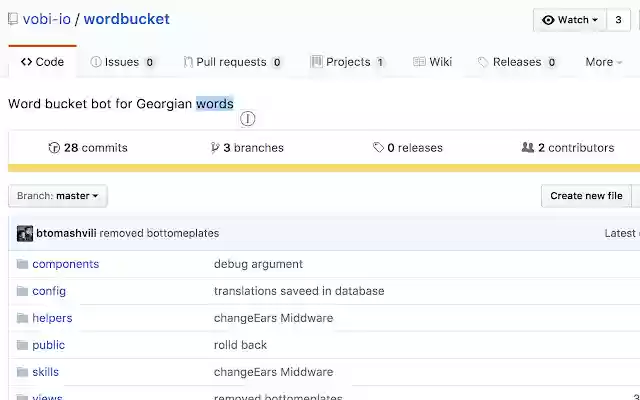Click the Issues count badge 0
The image size is (640, 400).
click(x=150, y=62)
